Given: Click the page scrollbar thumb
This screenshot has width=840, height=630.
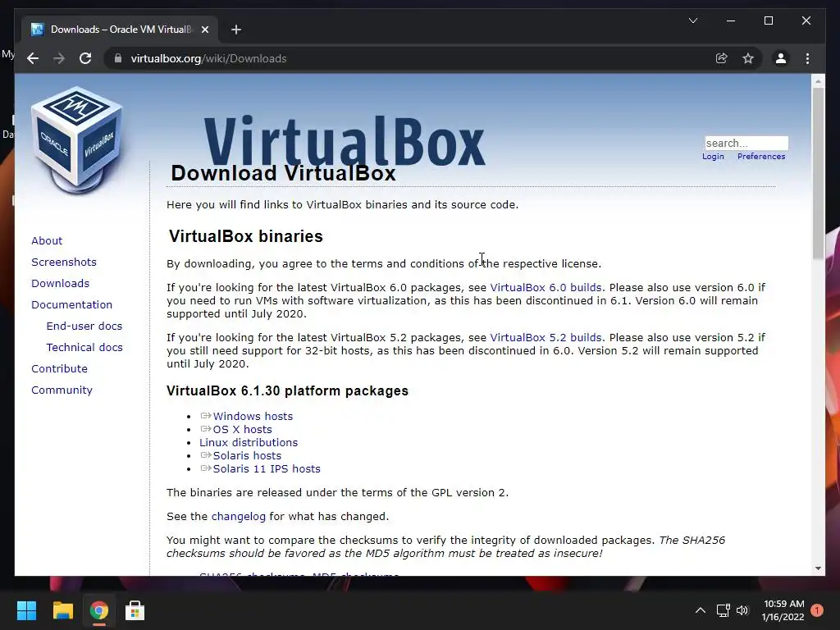Looking at the screenshot, I should 818,174.
